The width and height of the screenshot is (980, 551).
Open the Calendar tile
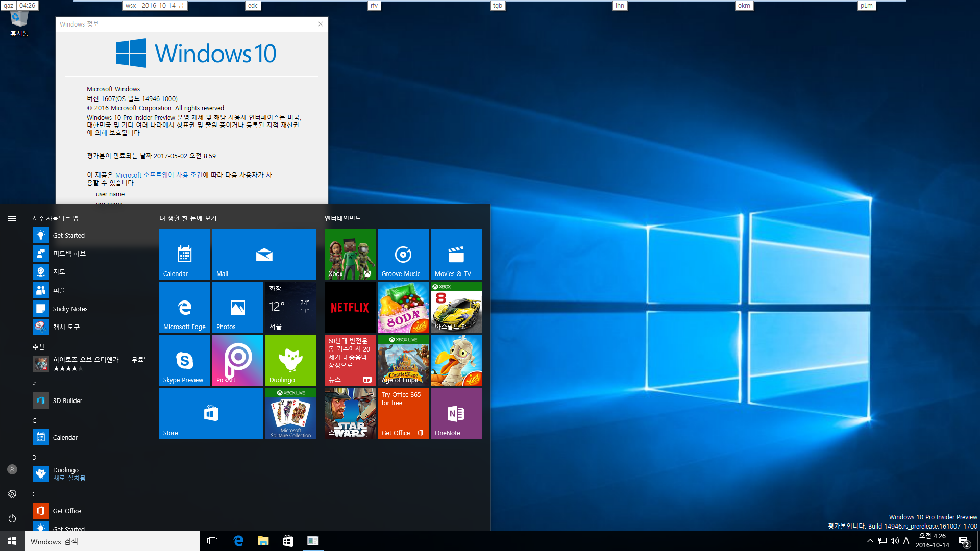184,254
